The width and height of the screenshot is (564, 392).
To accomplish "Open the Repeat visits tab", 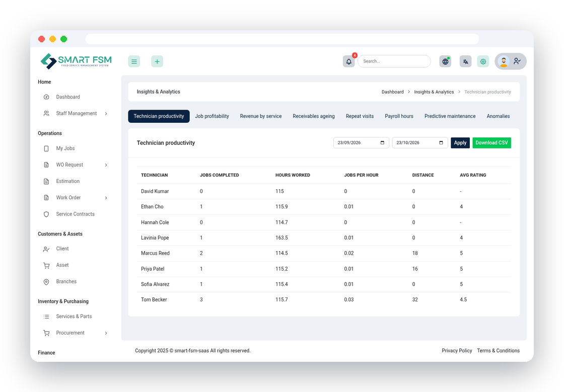I will (360, 116).
